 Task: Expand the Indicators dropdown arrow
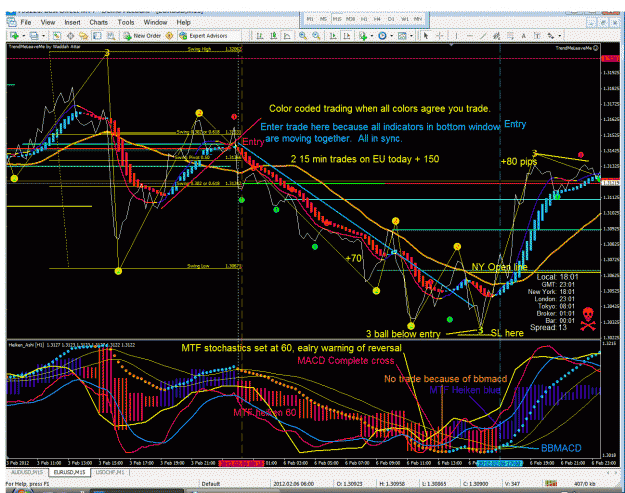coord(371,36)
